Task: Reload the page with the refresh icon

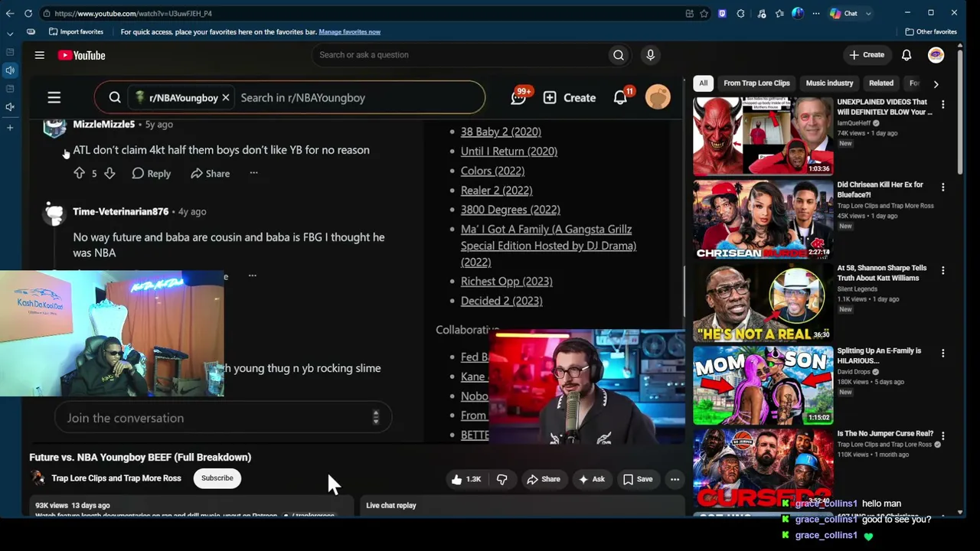Action: [28, 13]
